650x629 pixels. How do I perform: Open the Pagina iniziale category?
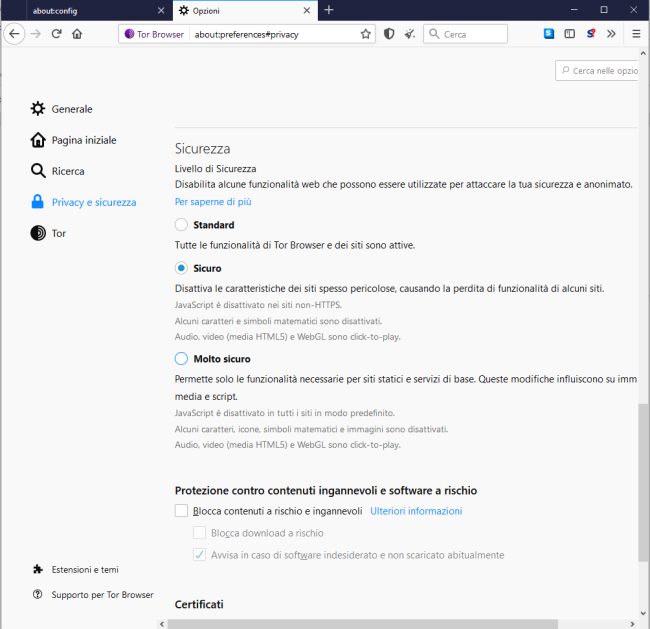pos(73,140)
